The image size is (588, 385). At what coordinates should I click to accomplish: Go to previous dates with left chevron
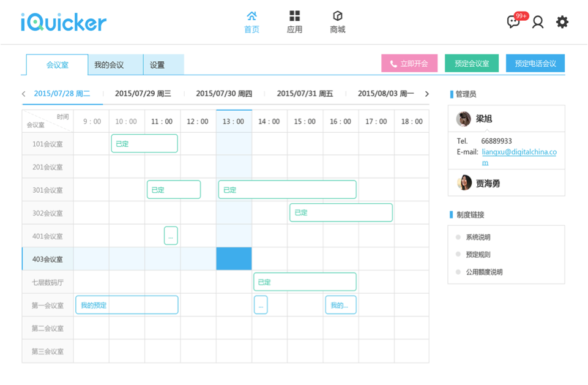[24, 94]
